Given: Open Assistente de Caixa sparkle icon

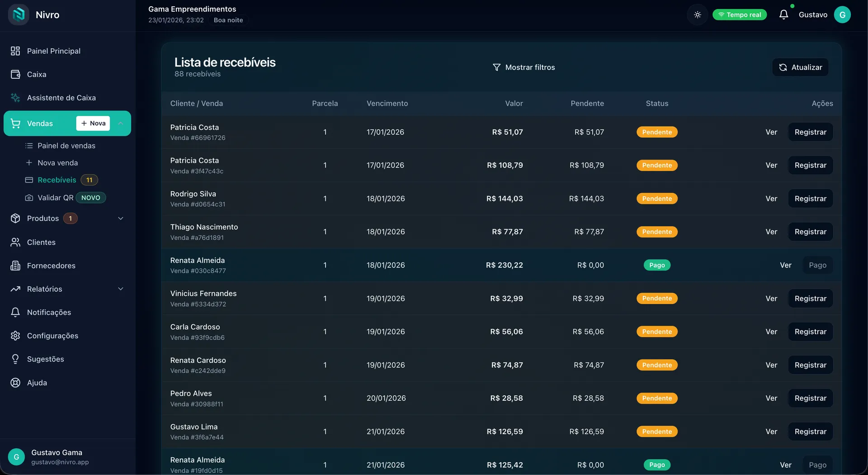Looking at the screenshot, I should (15, 98).
